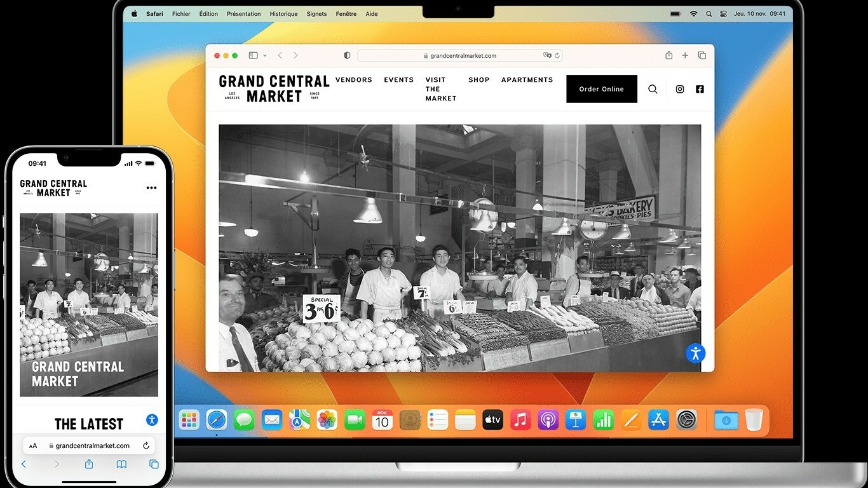The image size is (868, 488).
Task: Tap the iPhone Safari bookmarks icon
Action: coord(121,464)
